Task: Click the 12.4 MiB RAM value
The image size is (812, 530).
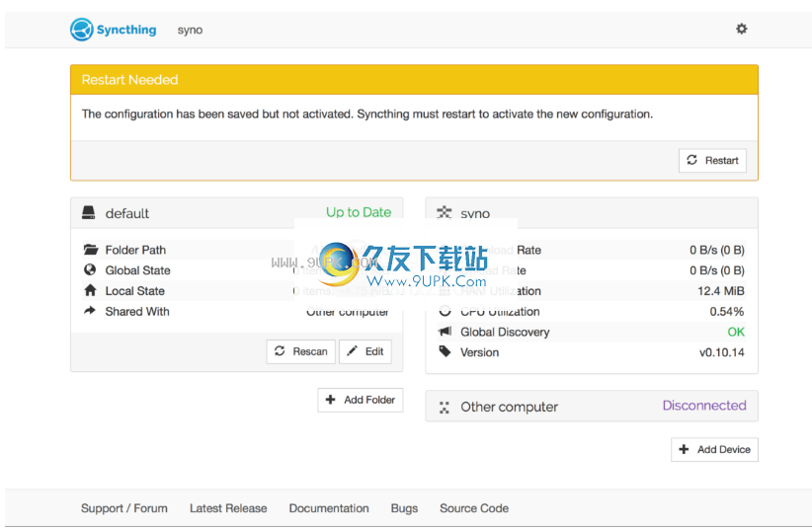Action: pos(721,291)
